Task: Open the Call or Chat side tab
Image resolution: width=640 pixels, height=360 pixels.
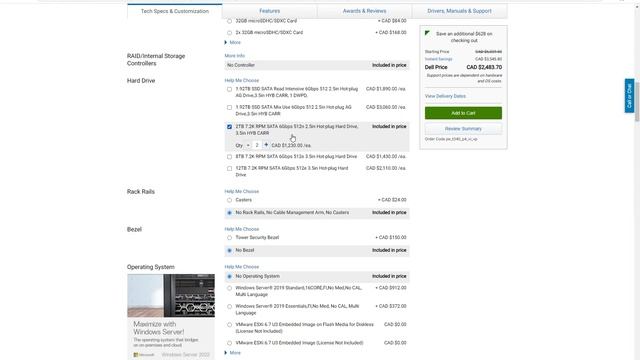Action: pos(629,96)
